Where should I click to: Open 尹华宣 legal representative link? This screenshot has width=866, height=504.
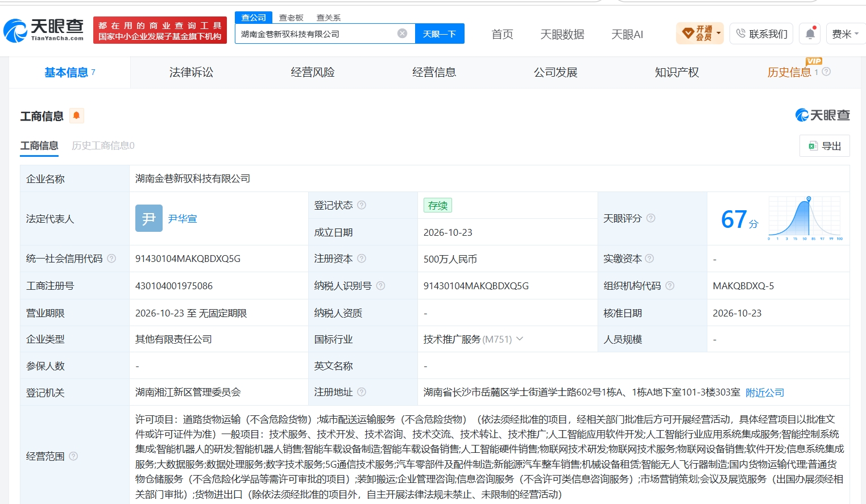click(x=183, y=219)
